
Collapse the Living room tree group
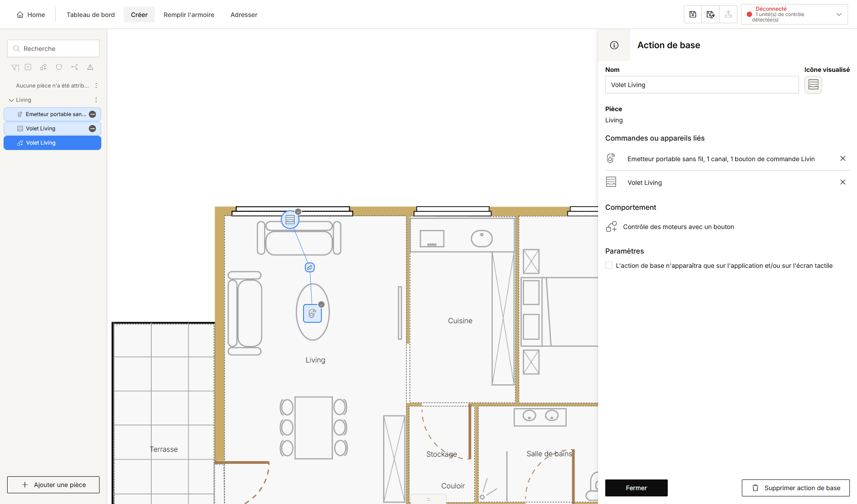point(12,100)
